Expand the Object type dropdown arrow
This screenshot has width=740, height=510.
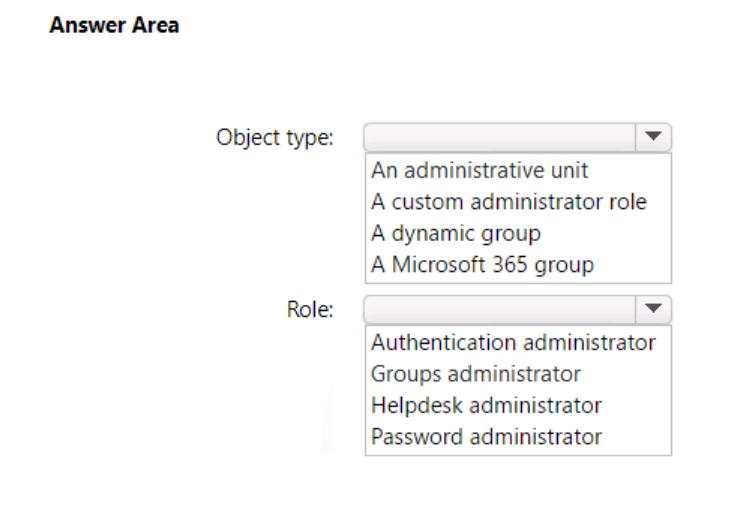point(655,137)
